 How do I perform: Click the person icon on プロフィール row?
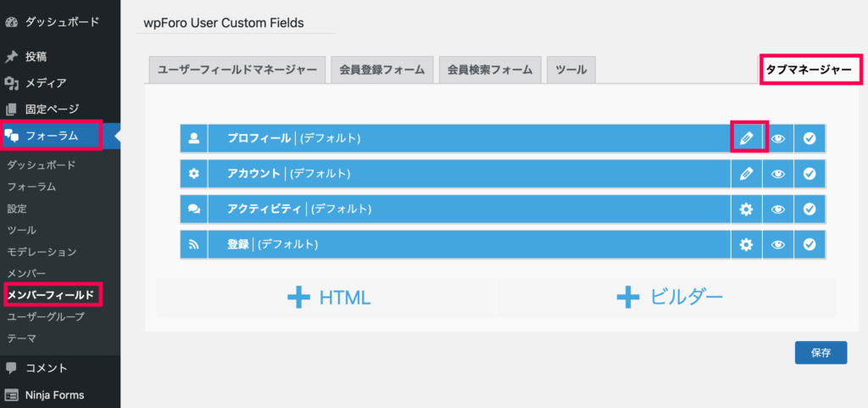coord(194,138)
